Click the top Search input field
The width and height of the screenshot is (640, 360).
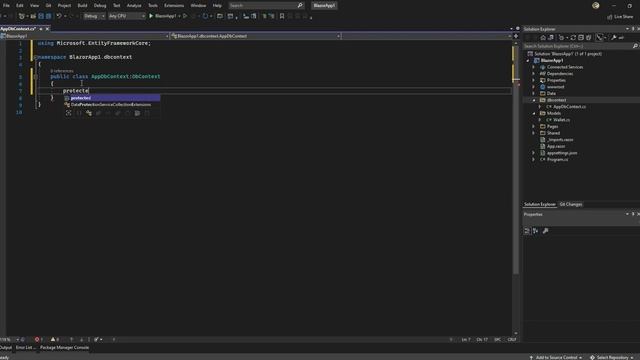(263, 5)
